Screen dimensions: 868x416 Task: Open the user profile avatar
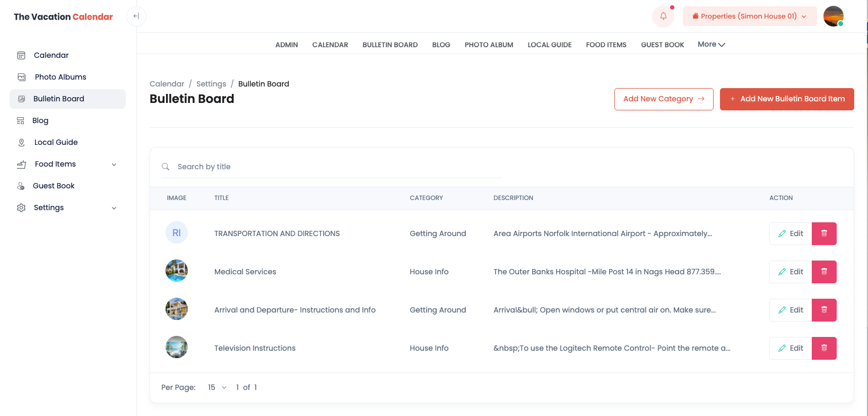coord(833,16)
